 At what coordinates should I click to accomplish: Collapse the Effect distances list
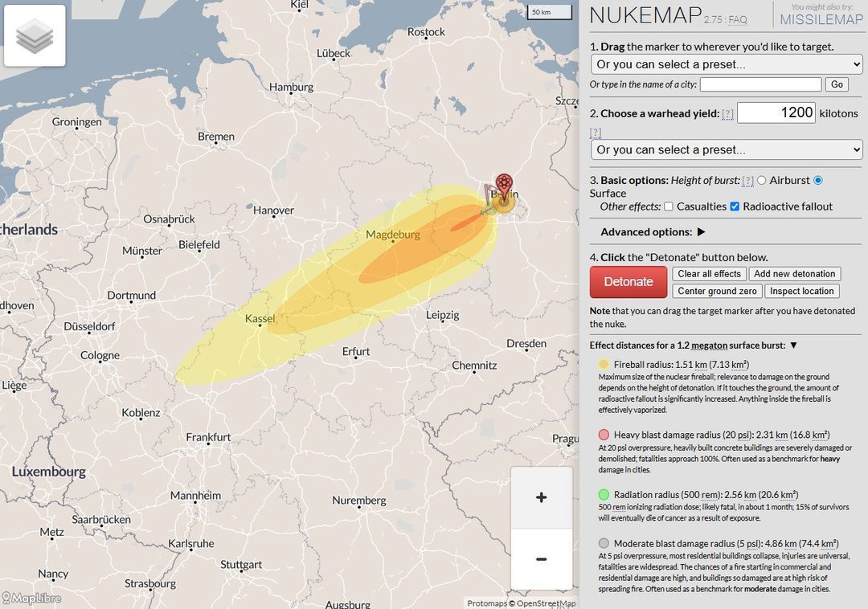coord(793,345)
